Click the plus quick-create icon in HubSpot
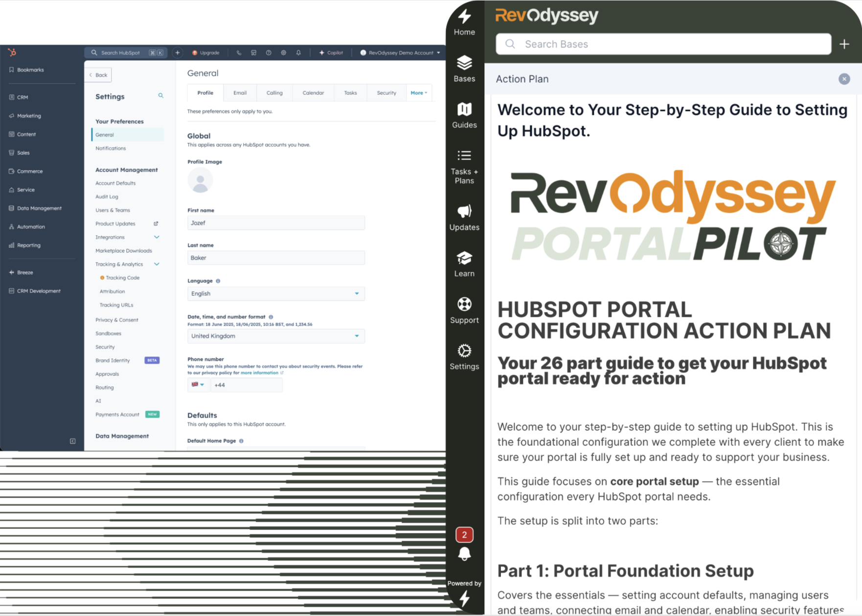 point(178,53)
